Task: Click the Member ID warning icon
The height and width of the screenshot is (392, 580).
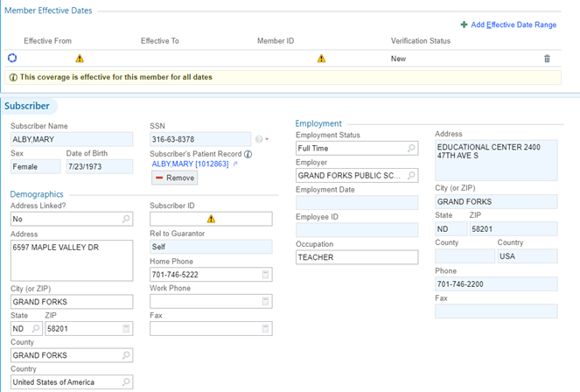Action: (321, 59)
